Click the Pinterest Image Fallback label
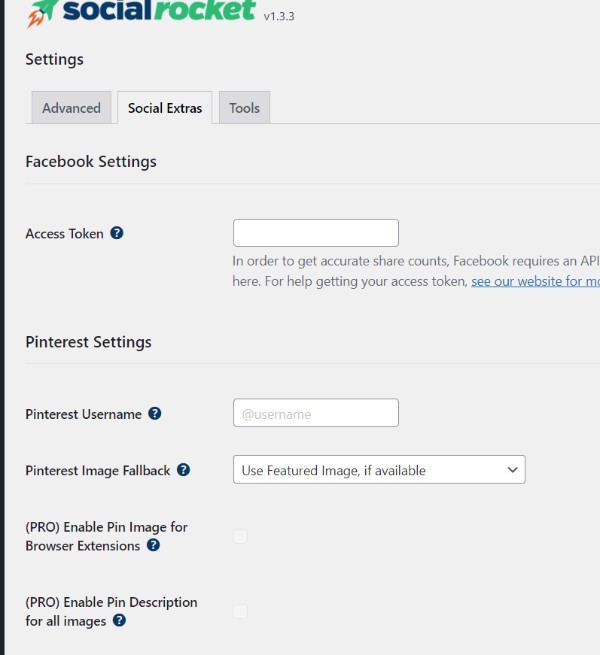Image resolution: width=600 pixels, height=655 pixels. [98, 470]
